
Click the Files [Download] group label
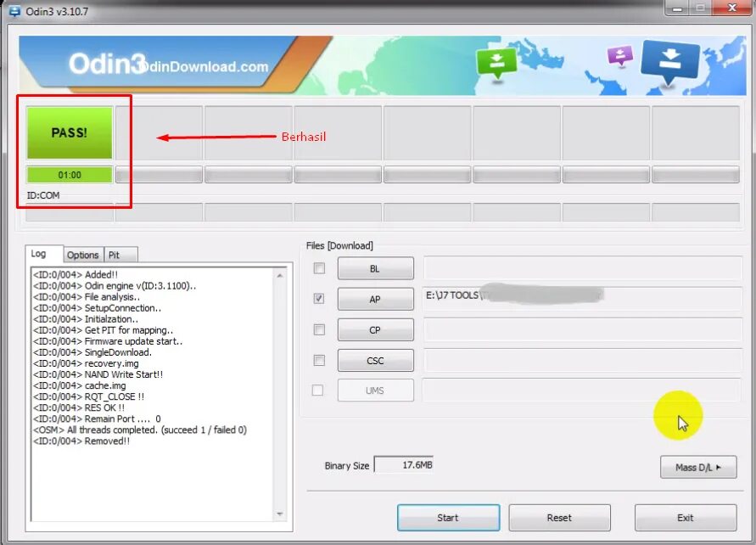pos(339,245)
